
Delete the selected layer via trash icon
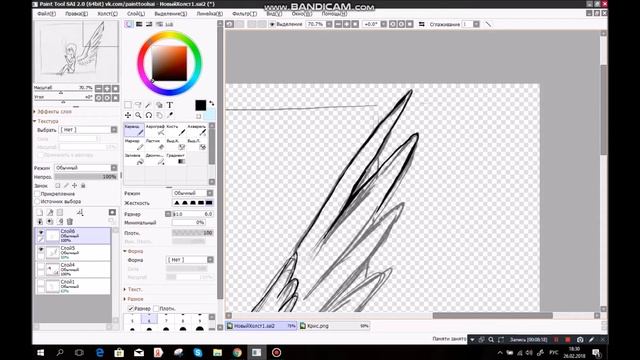[x=70, y=222]
